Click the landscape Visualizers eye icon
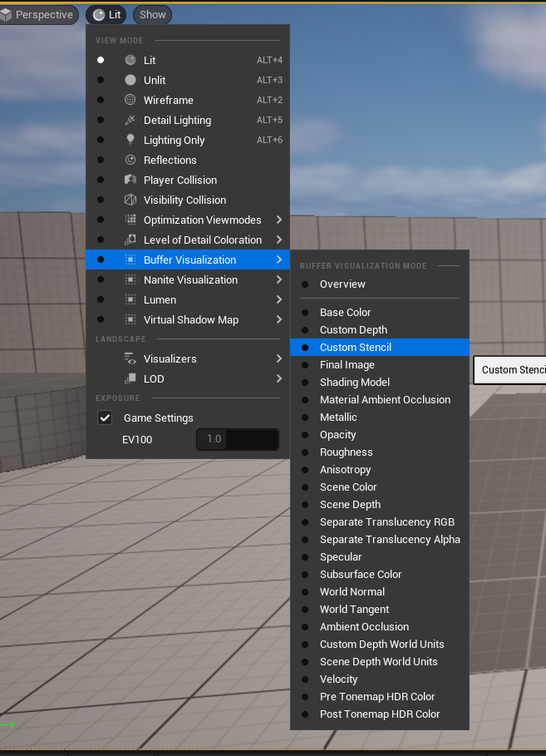The height and width of the screenshot is (756, 546). 130,358
